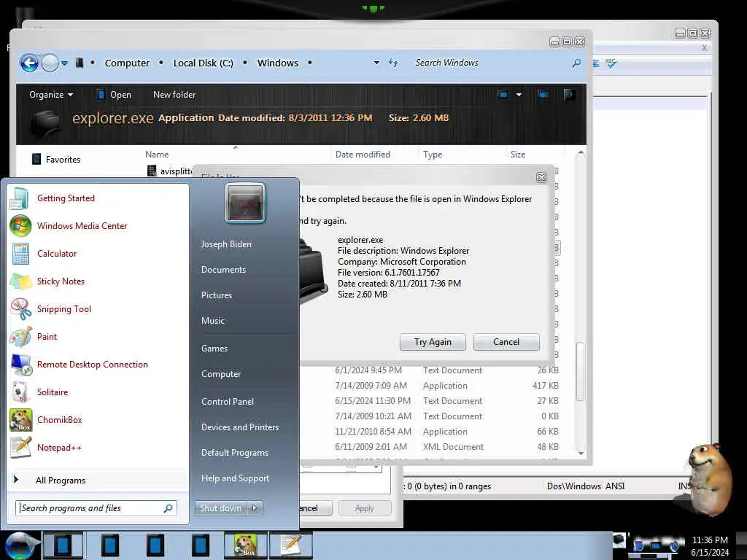The image size is (747, 560).
Task: Click Open in Explorer toolbar
Action: (x=114, y=95)
